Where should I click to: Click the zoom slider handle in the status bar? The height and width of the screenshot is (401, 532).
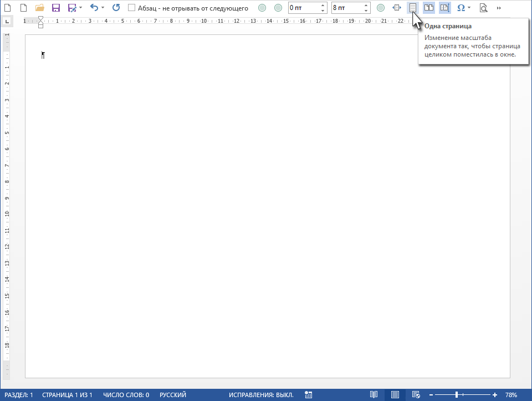tap(457, 394)
